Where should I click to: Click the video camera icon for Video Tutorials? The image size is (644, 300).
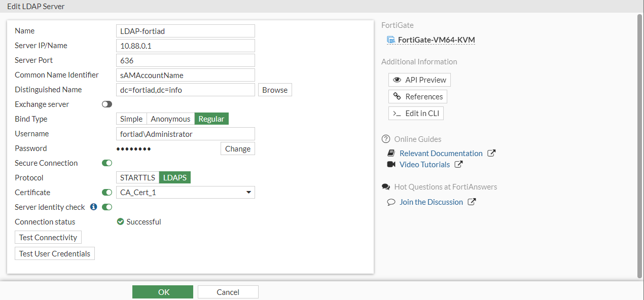click(x=391, y=164)
